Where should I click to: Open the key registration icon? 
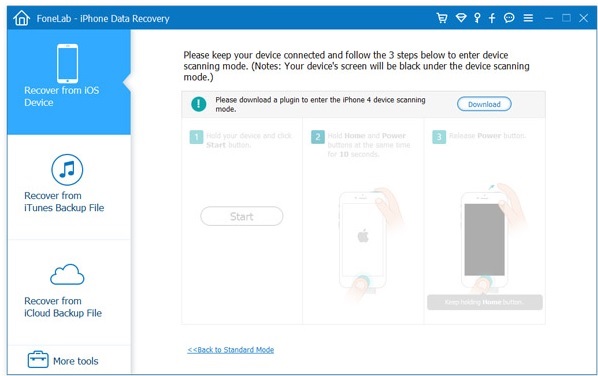click(x=477, y=18)
